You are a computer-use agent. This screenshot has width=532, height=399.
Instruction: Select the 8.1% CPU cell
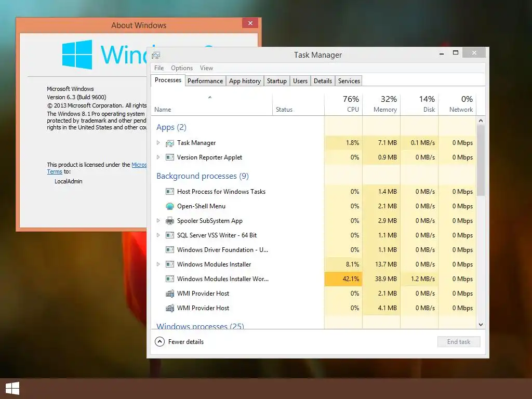(343, 264)
